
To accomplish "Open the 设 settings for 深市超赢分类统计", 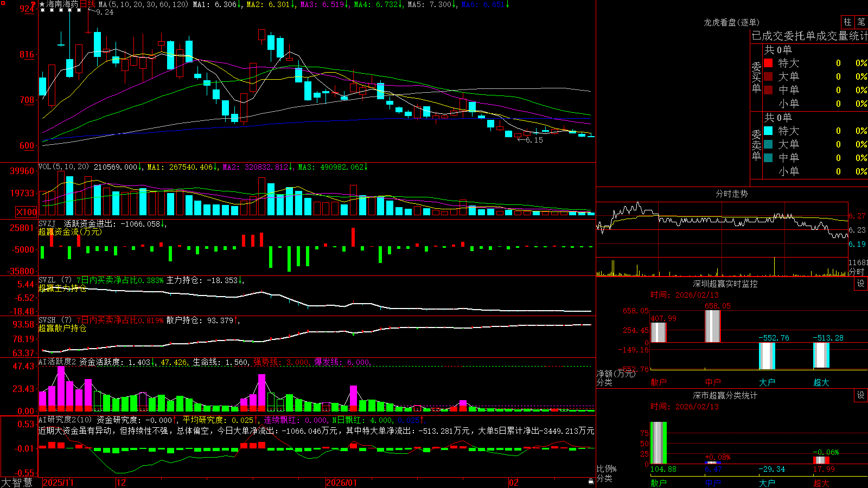I will pos(861,395).
